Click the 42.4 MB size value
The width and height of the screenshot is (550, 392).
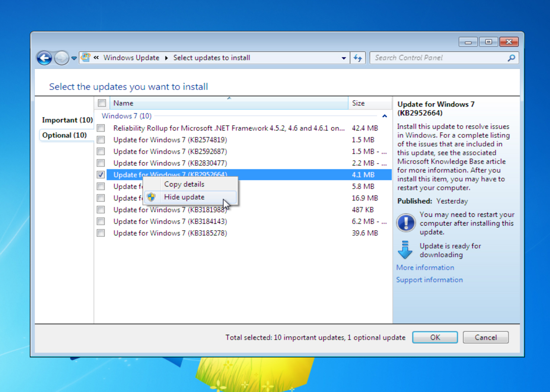365,128
